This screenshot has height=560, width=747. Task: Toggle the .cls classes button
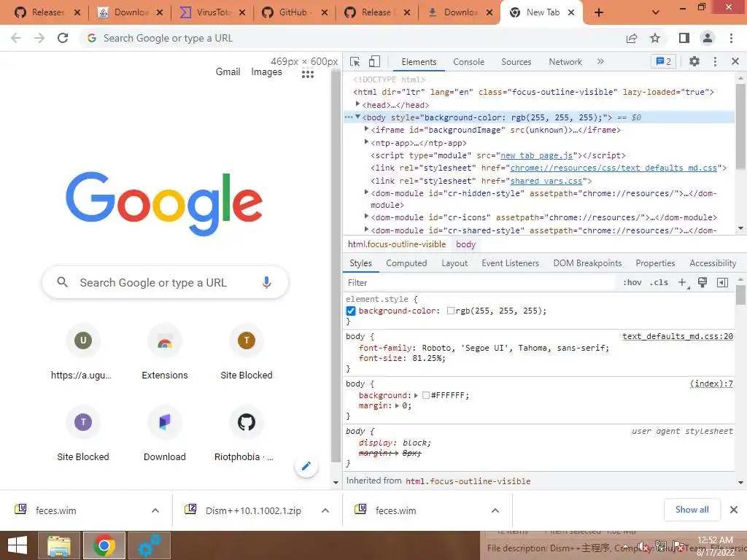click(x=659, y=282)
